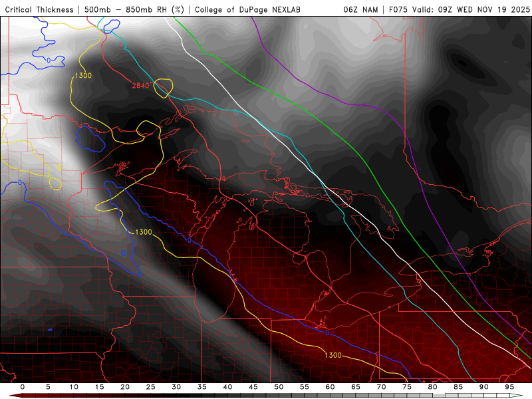Select the colorbar "50" tick label

(x=279, y=387)
